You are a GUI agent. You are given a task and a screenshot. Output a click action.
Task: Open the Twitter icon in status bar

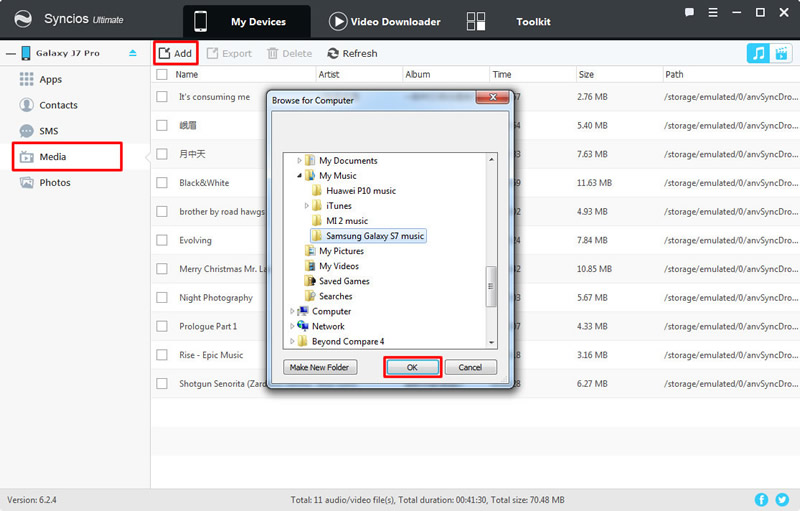tap(782, 500)
